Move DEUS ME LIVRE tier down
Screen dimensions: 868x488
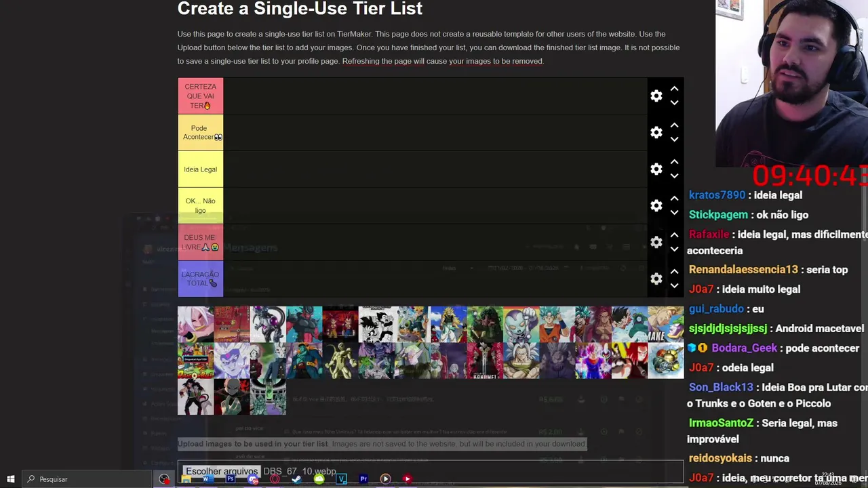coord(674,249)
